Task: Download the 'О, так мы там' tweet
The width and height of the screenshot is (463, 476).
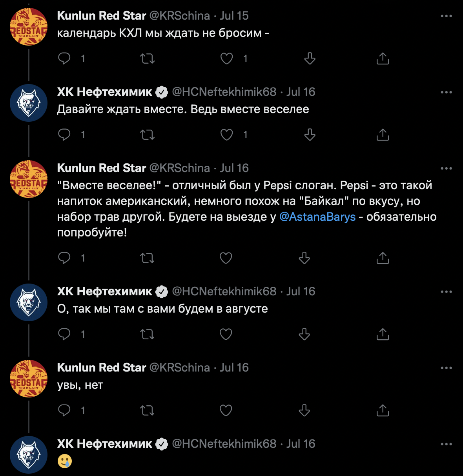Action: pyautogui.click(x=304, y=334)
